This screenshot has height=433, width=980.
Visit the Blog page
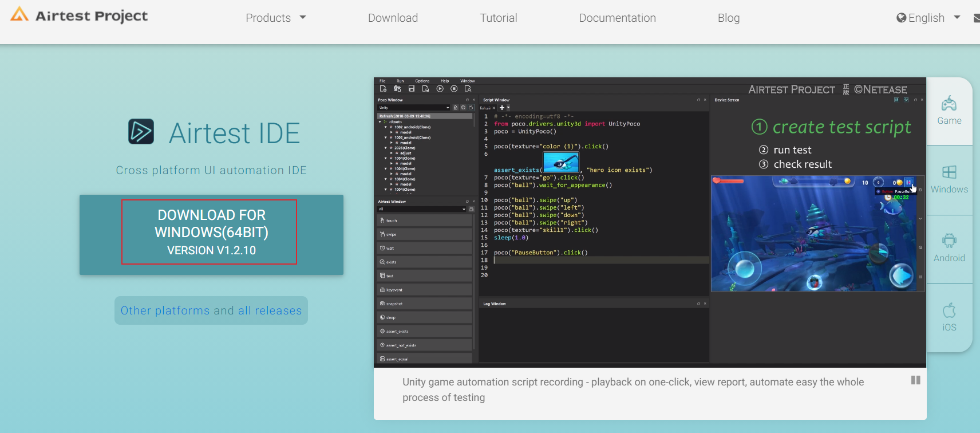[728, 18]
